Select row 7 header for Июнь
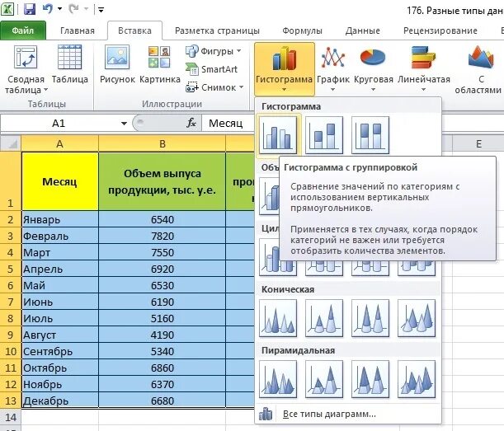Viewport: 504px width, 431px height. pyautogui.click(x=11, y=302)
